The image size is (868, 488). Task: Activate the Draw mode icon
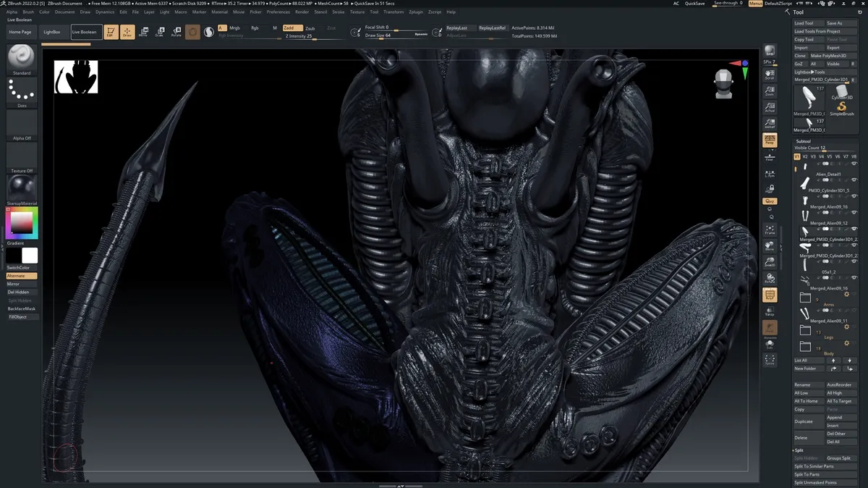pos(127,32)
